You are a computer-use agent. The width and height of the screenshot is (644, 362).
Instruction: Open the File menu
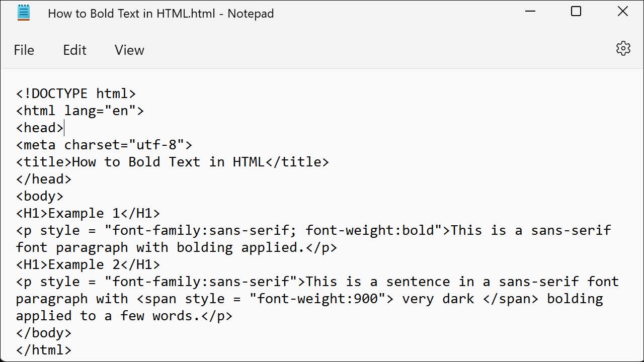point(24,50)
